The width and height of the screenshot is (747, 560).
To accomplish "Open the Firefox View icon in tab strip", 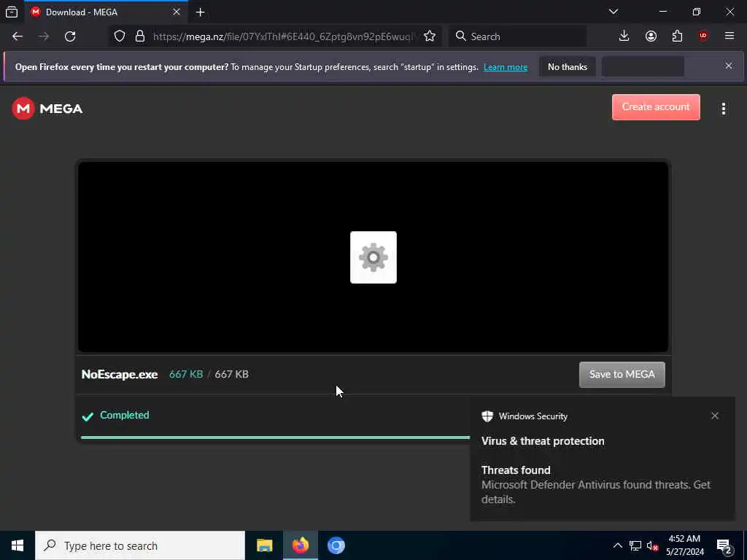I will pyautogui.click(x=12, y=12).
